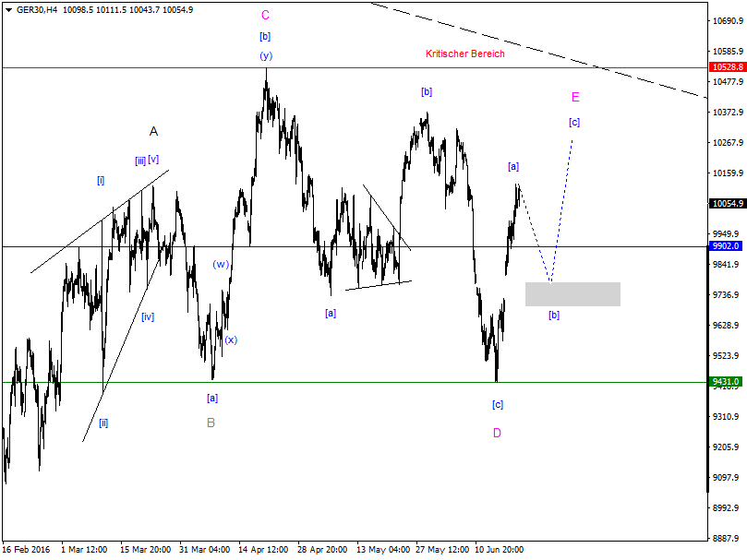The height and width of the screenshot is (560, 747).
Task: Select the blue 9902.0 price tag
Action: tap(726, 246)
